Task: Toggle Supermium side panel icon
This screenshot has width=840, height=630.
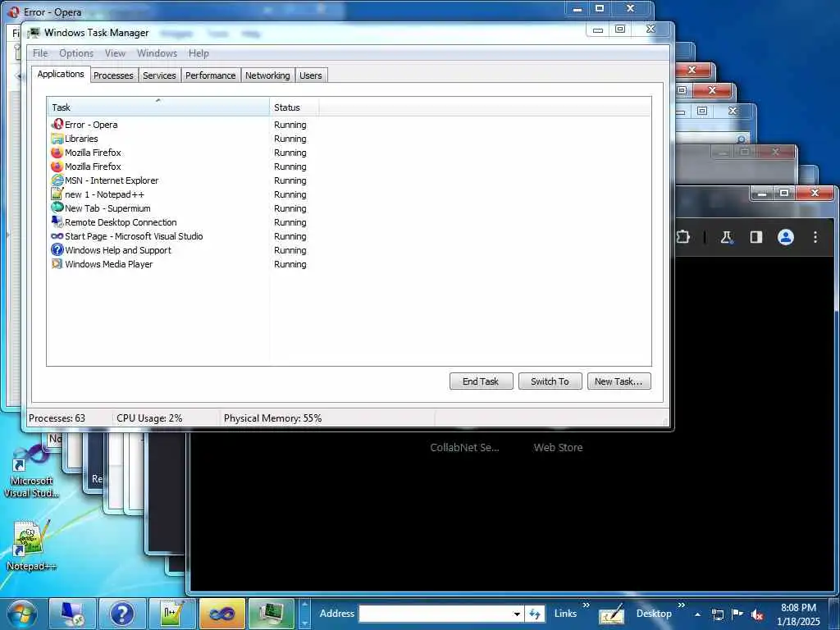Action: (x=756, y=237)
